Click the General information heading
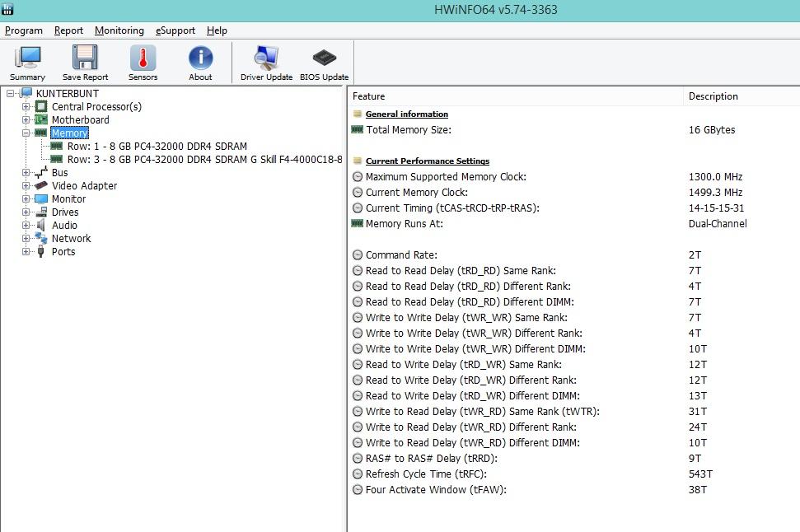 [407, 114]
